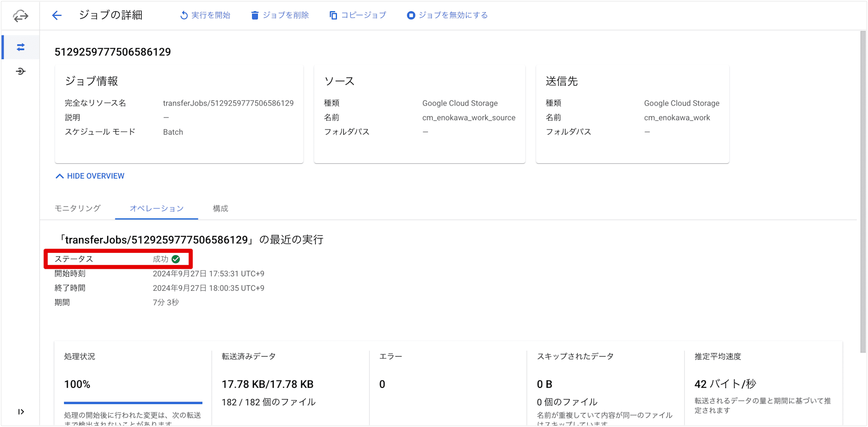Click the 成功 status text
The height and width of the screenshot is (427, 868).
(x=161, y=259)
